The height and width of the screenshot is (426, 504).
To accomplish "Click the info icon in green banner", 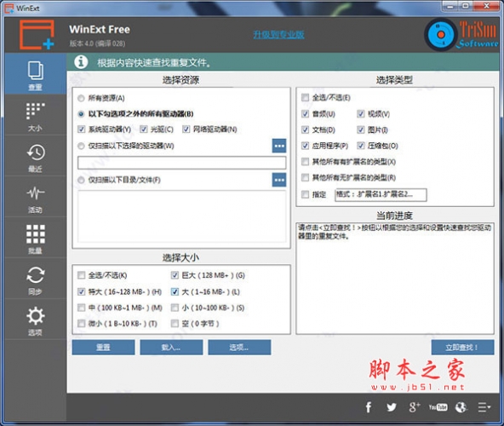I will coord(81,62).
